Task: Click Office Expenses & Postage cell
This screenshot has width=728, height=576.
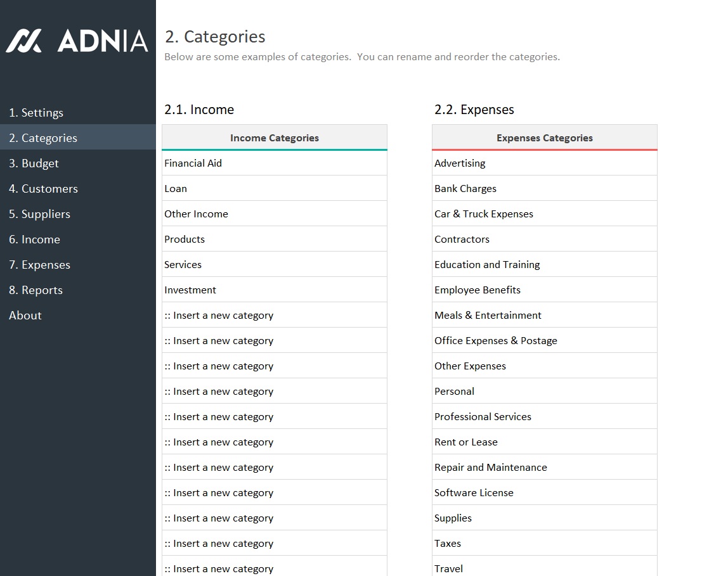Action: click(x=545, y=340)
